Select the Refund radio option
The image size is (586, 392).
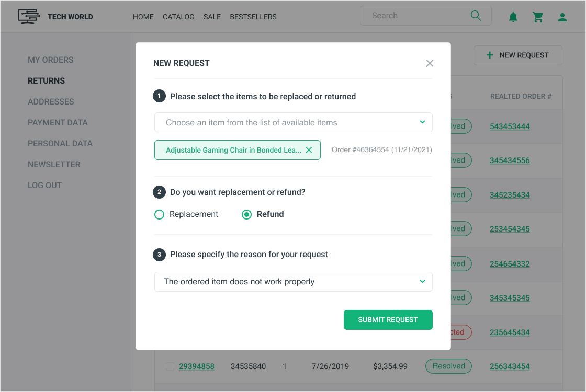point(247,214)
